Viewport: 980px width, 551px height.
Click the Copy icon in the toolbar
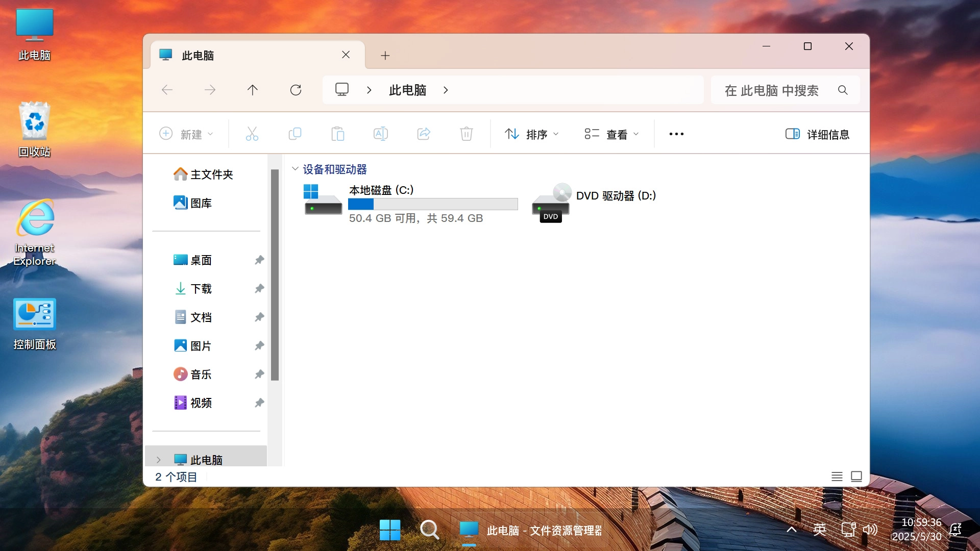(295, 134)
